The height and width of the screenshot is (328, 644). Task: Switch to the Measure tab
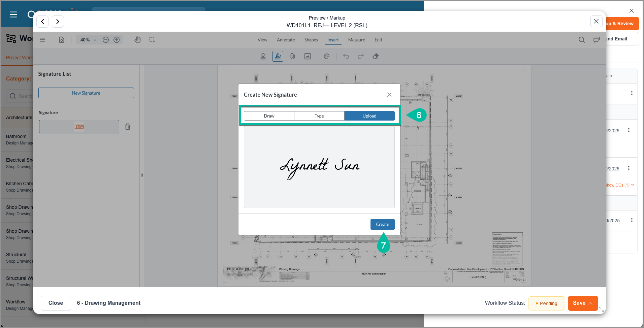[356, 40]
